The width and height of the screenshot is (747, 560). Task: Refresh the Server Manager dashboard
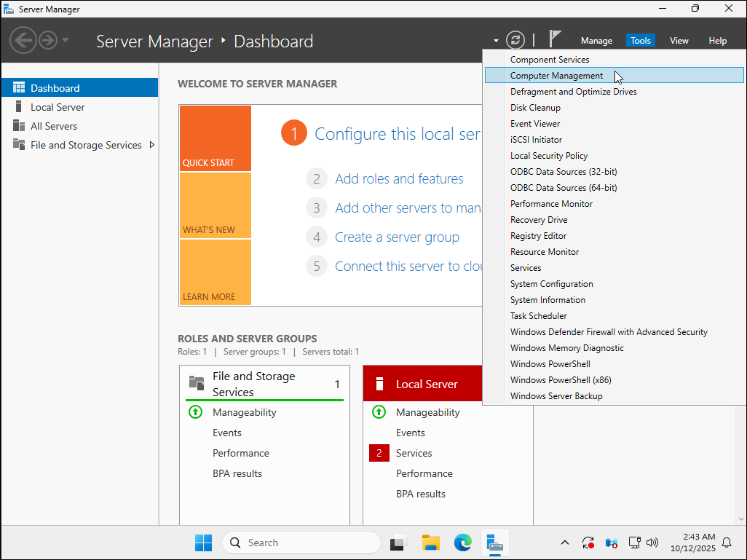tap(515, 40)
